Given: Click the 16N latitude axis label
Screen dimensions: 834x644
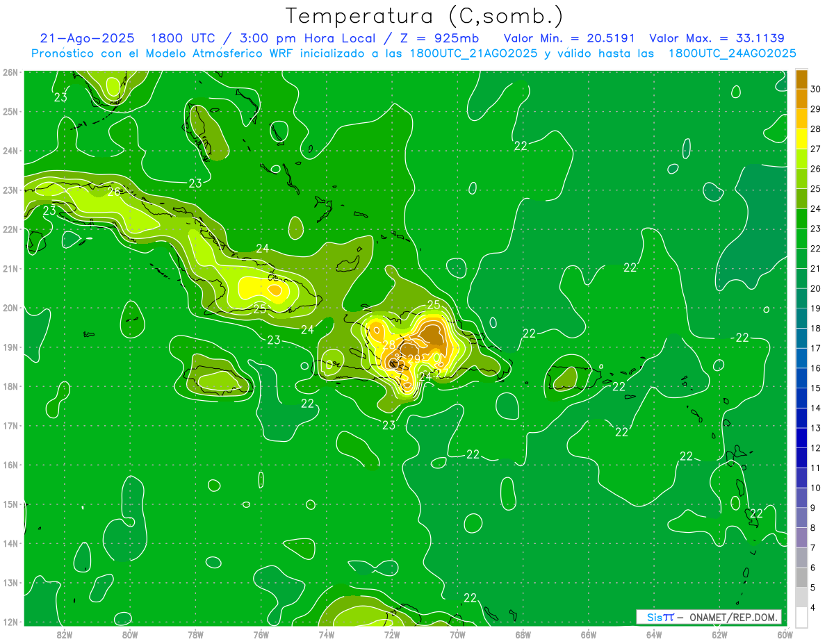Looking at the screenshot, I should [10, 465].
